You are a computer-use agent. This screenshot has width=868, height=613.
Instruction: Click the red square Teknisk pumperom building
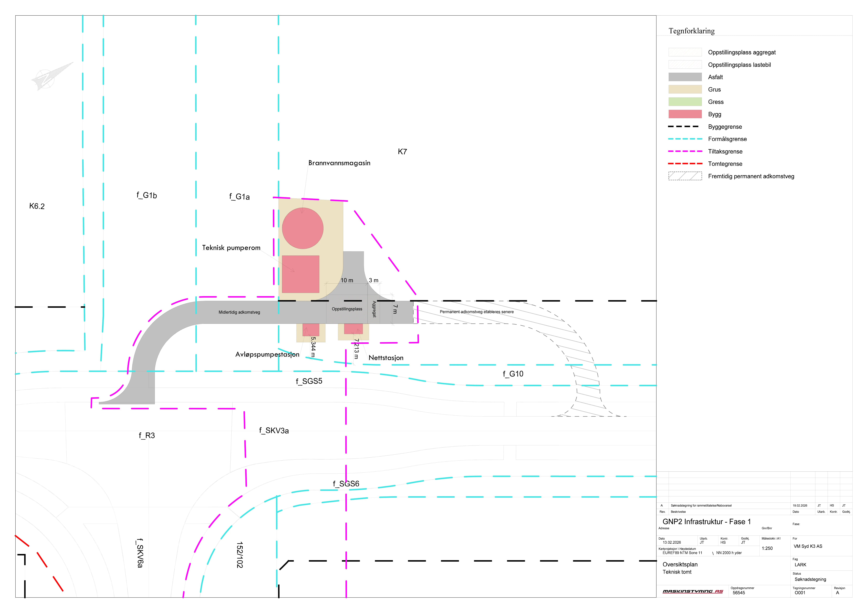click(x=301, y=274)
